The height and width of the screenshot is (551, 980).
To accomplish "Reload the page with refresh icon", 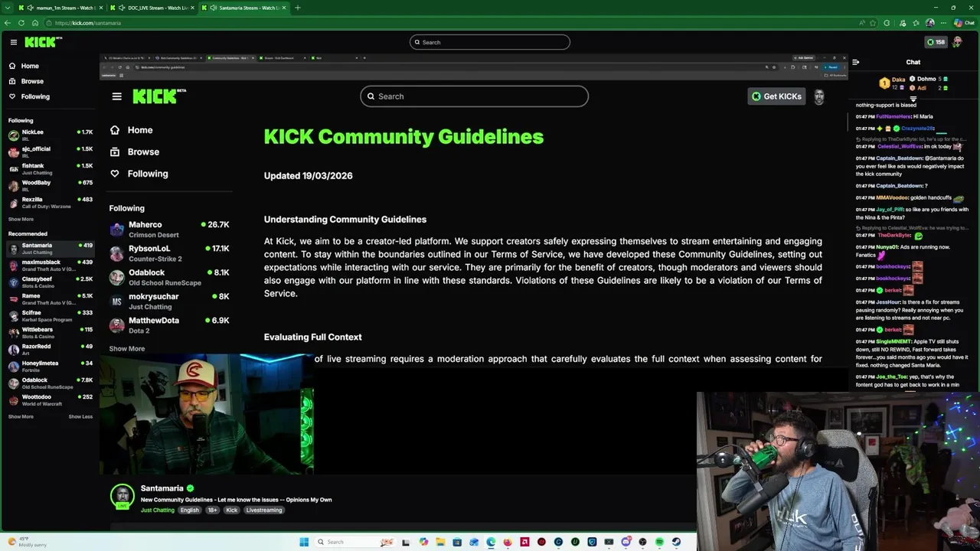I will (21, 23).
